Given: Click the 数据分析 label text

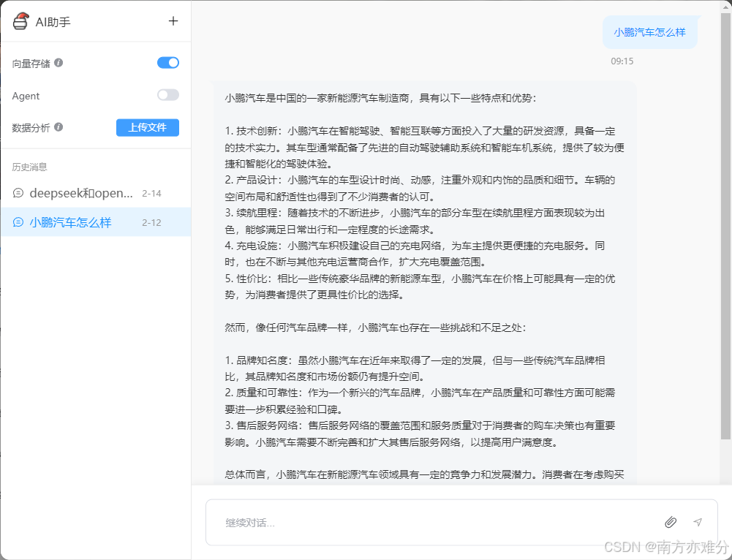Looking at the screenshot, I should [x=31, y=128].
